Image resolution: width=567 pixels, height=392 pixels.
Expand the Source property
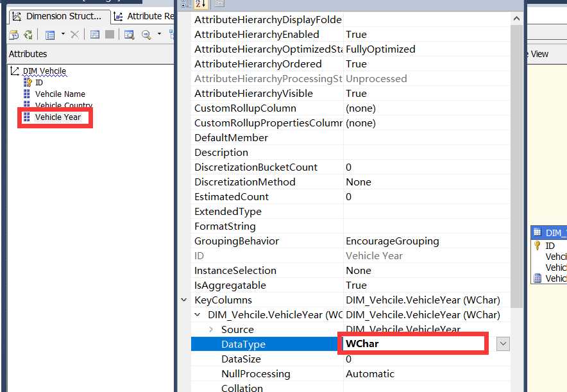click(x=211, y=329)
